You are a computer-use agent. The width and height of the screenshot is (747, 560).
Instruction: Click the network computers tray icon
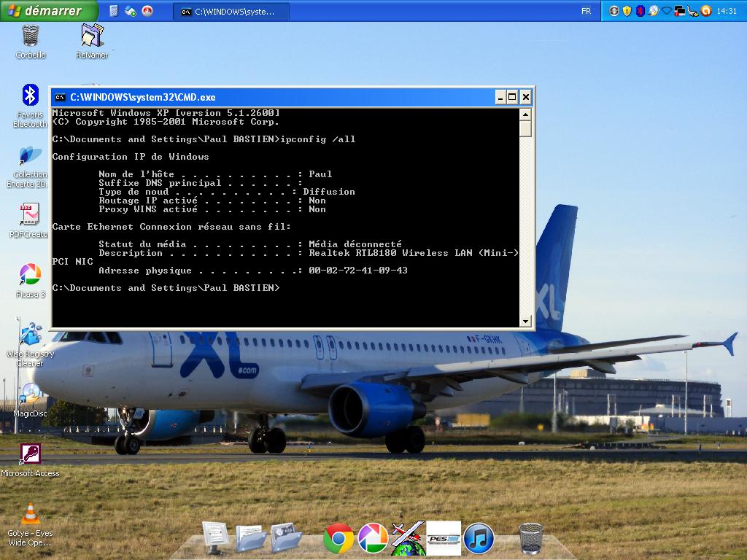[x=680, y=11]
